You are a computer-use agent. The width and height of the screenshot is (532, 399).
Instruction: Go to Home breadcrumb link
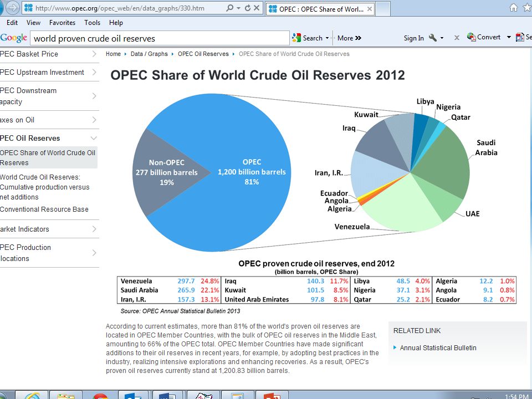click(x=113, y=54)
